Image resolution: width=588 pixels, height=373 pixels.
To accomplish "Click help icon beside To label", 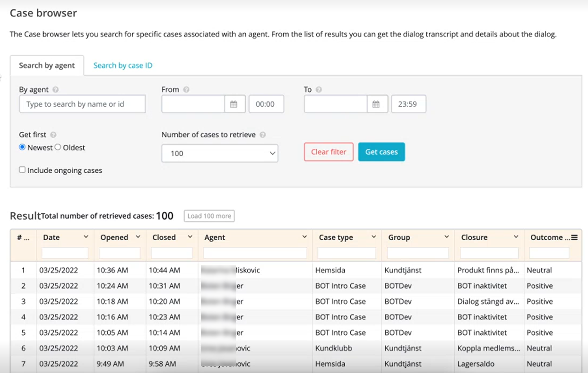I will point(319,90).
